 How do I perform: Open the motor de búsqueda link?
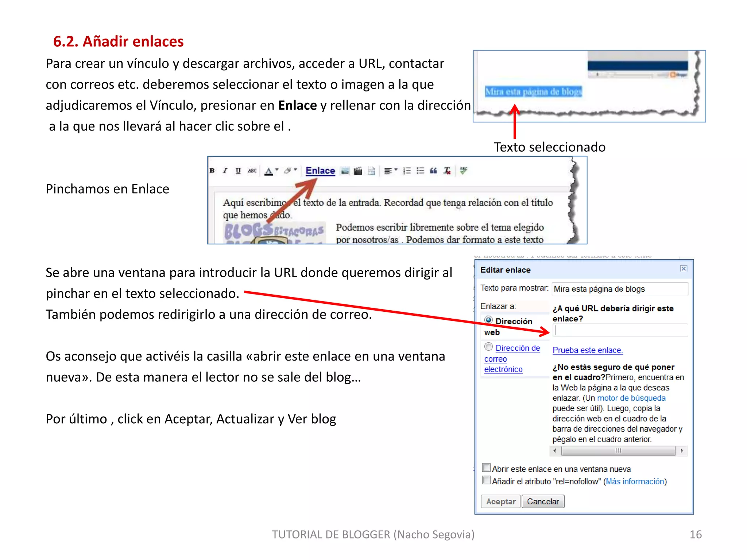pos(631,398)
